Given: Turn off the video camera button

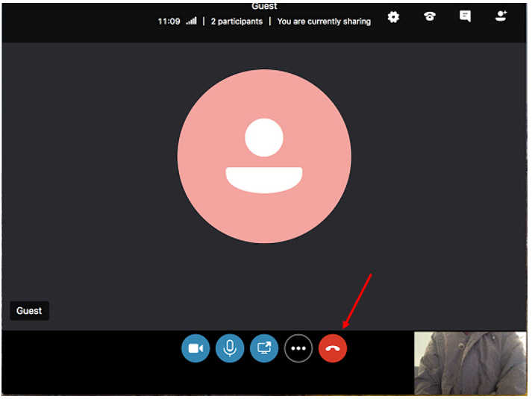Looking at the screenshot, I should (x=195, y=348).
